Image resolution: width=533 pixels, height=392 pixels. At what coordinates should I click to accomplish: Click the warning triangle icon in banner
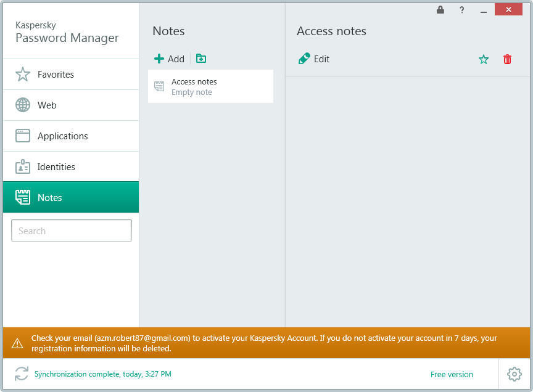[17, 343]
